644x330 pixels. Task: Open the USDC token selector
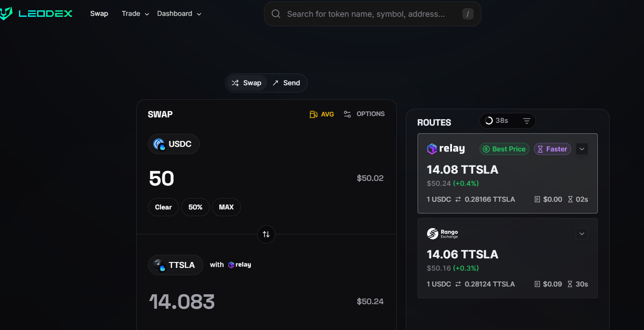[x=174, y=144]
